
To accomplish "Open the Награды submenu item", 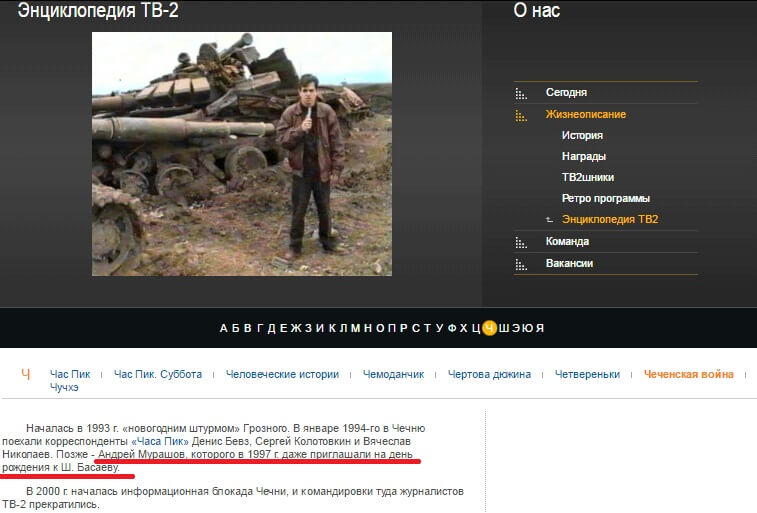I will tap(584, 156).
